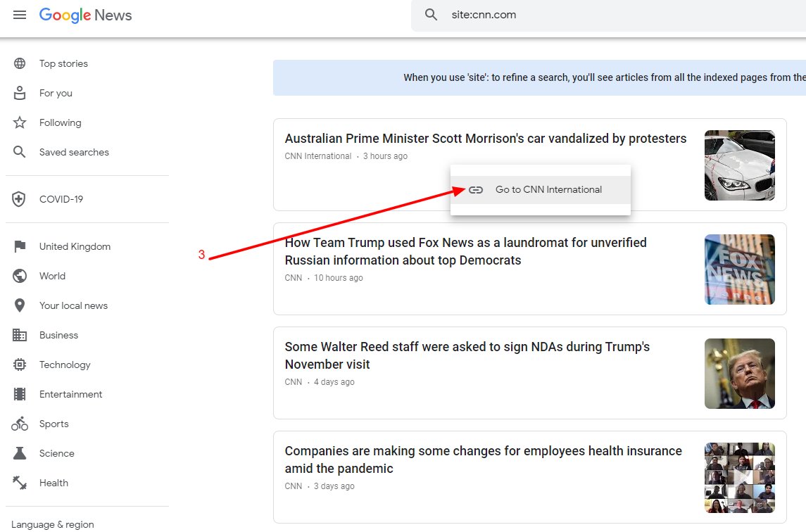Open Walter Reed staff NDAs headline
The image size is (806, 532).
[467, 355]
